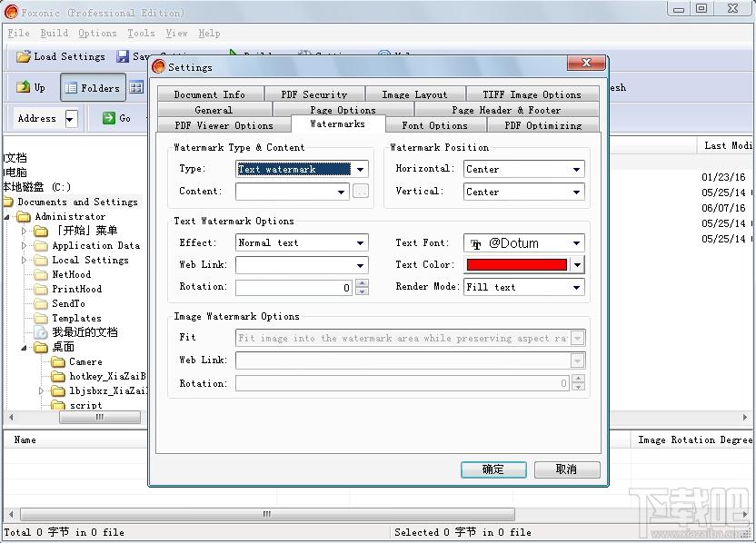Click the 确定 (OK) button

pyautogui.click(x=493, y=469)
